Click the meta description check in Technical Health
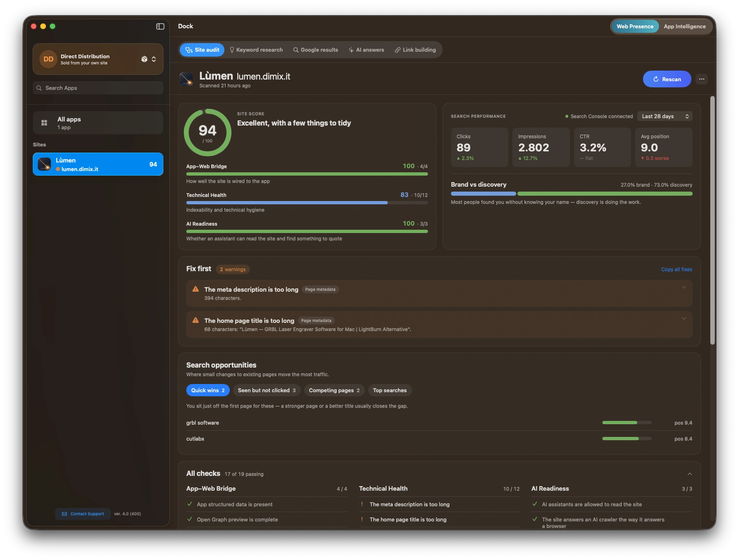The width and height of the screenshot is (739, 560). pyautogui.click(x=439, y=504)
